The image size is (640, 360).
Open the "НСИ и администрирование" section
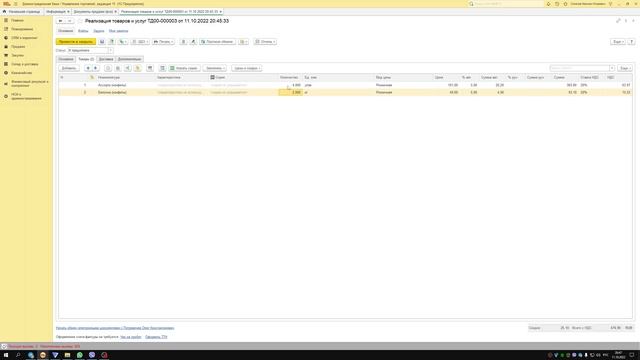click(x=26, y=96)
